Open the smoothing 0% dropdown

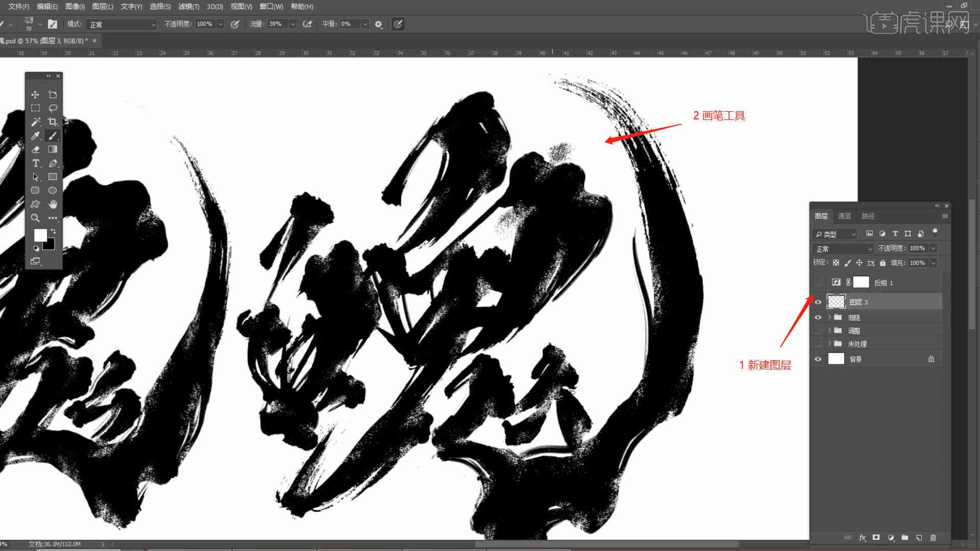click(x=365, y=24)
